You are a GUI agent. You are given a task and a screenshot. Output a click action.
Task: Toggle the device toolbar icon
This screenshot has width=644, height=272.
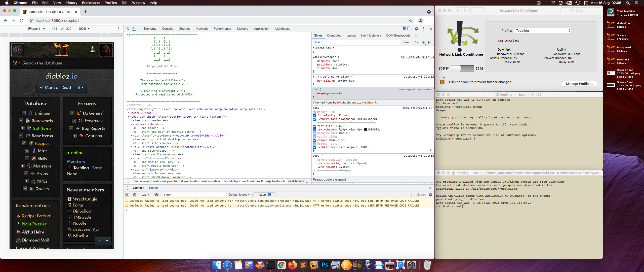click(134, 29)
